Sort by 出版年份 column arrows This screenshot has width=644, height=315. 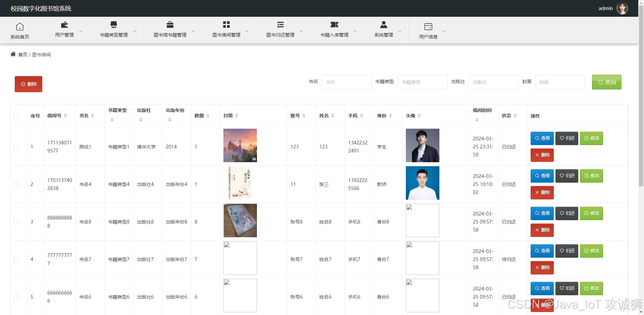pos(170,120)
